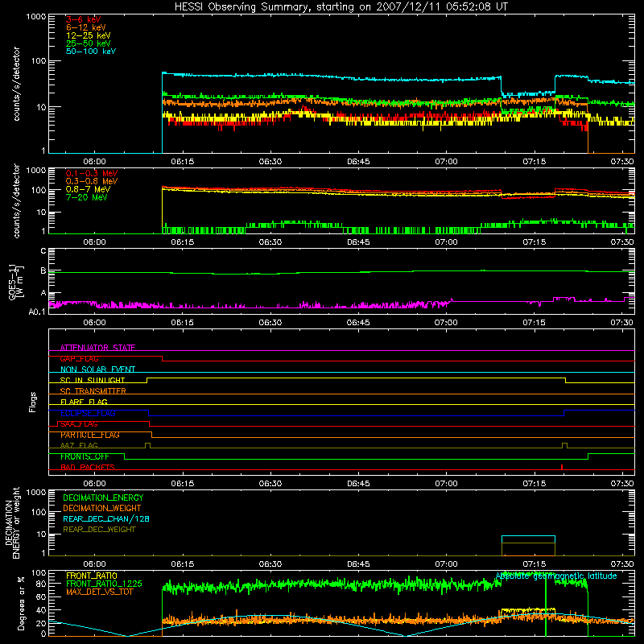The height and width of the screenshot is (644, 644).
Task: Select the MAX_DET_VS_TOT legend label
Action: pos(100,592)
